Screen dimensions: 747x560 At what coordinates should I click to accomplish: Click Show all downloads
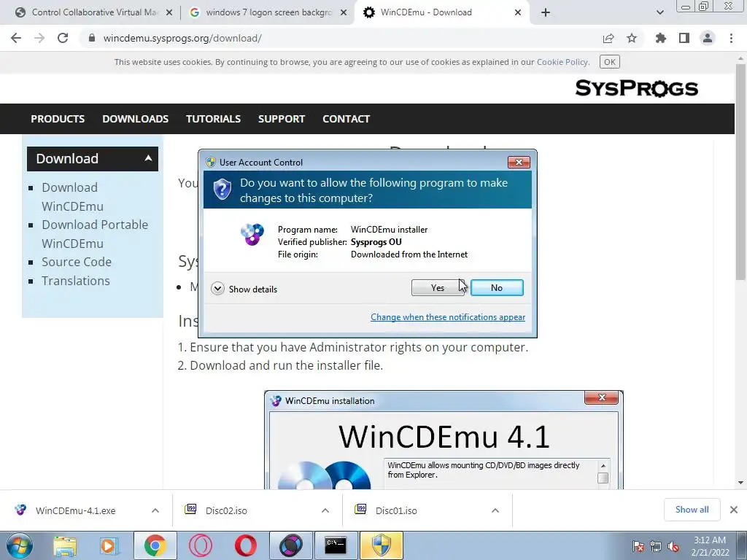pos(692,510)
